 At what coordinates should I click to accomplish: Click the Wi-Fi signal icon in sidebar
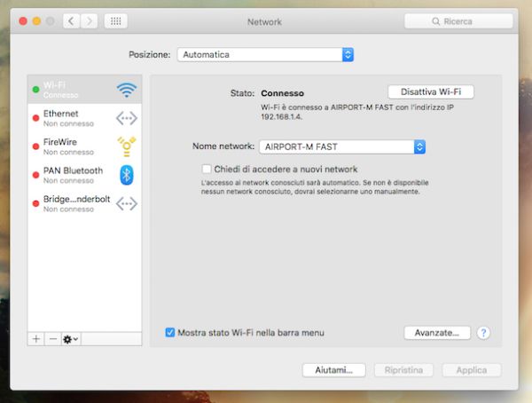pyautogui.click(x=127, y=90)
